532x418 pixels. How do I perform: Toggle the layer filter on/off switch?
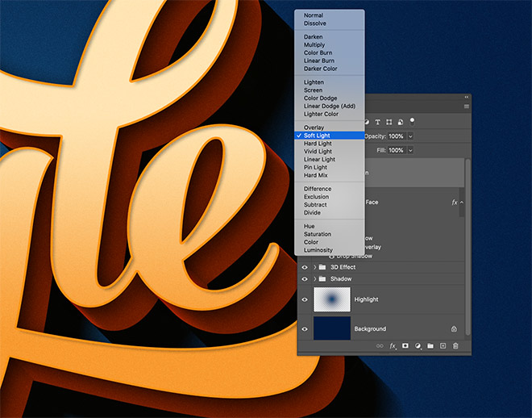(412, 120)
